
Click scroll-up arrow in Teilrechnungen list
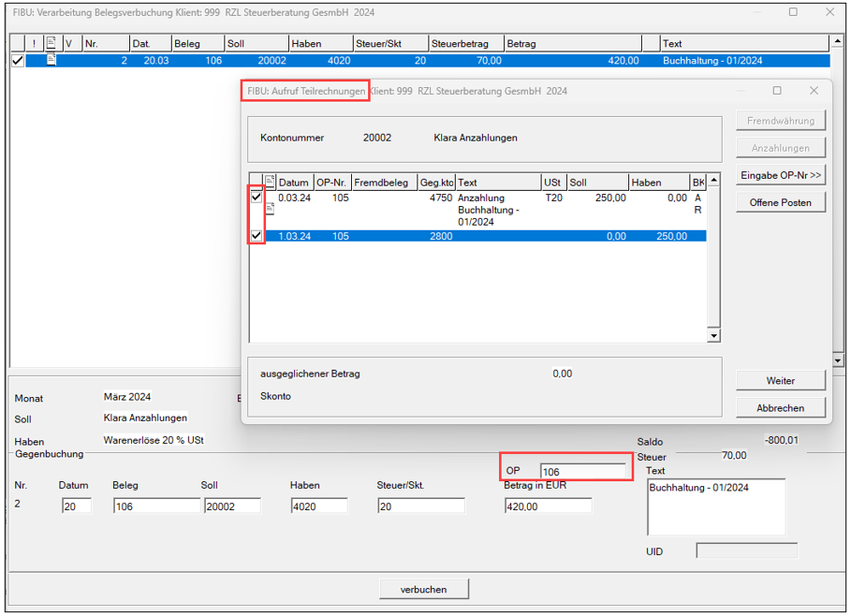(713, 181)
